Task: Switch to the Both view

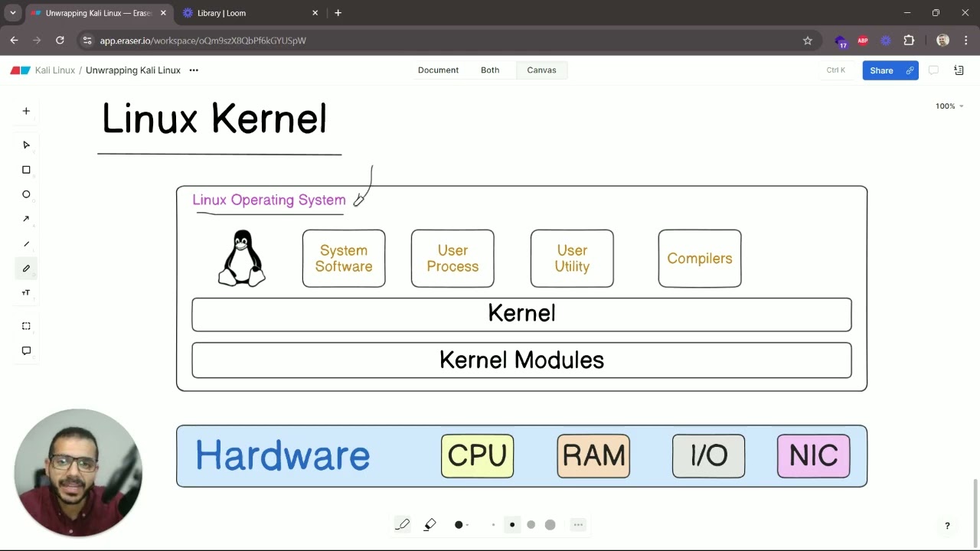Action: [490, 70]
